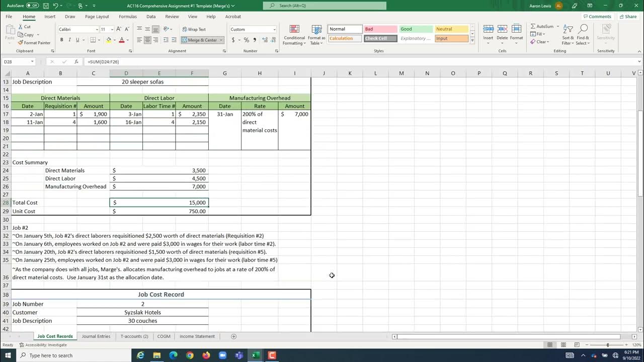Viewport: 644px width, 362px height.
Task: Toggle Italic formatting
Action: (69, 40)
